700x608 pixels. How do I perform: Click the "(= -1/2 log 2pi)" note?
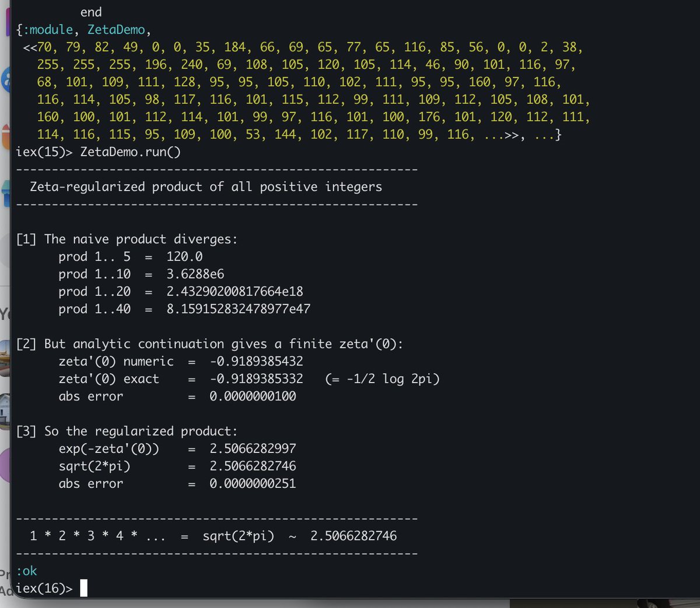click(383, 379)
